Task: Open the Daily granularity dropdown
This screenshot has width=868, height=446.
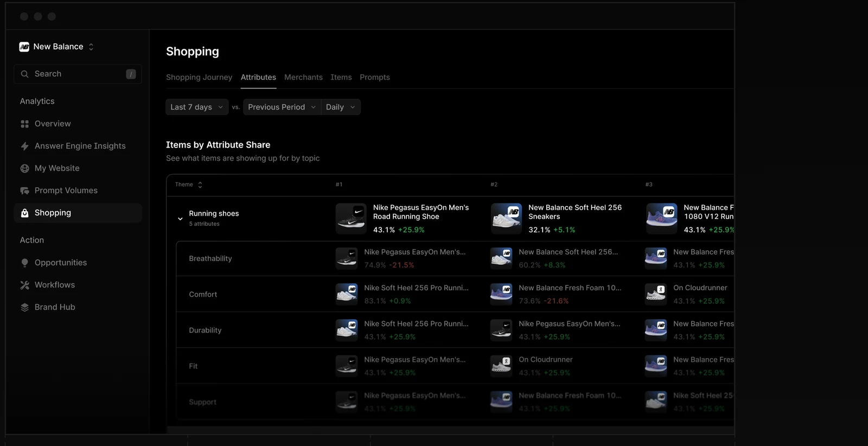Action: tap(341, 107)
